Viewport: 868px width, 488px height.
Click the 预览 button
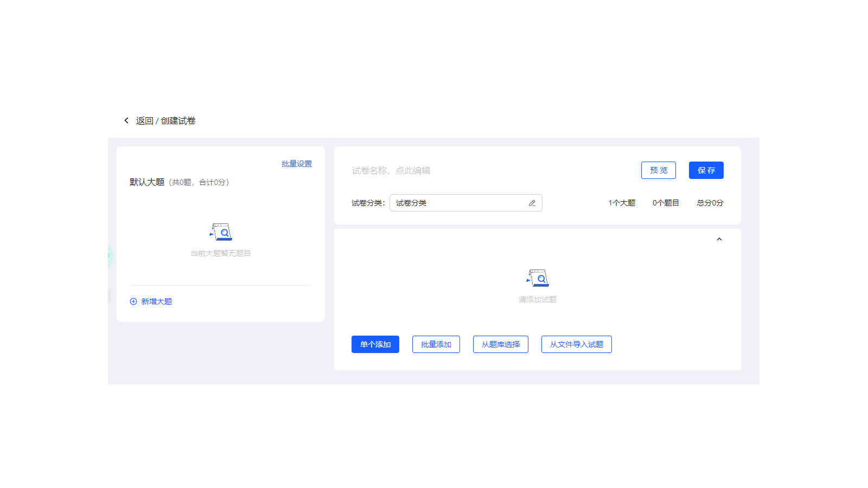(x=658, y=170)
